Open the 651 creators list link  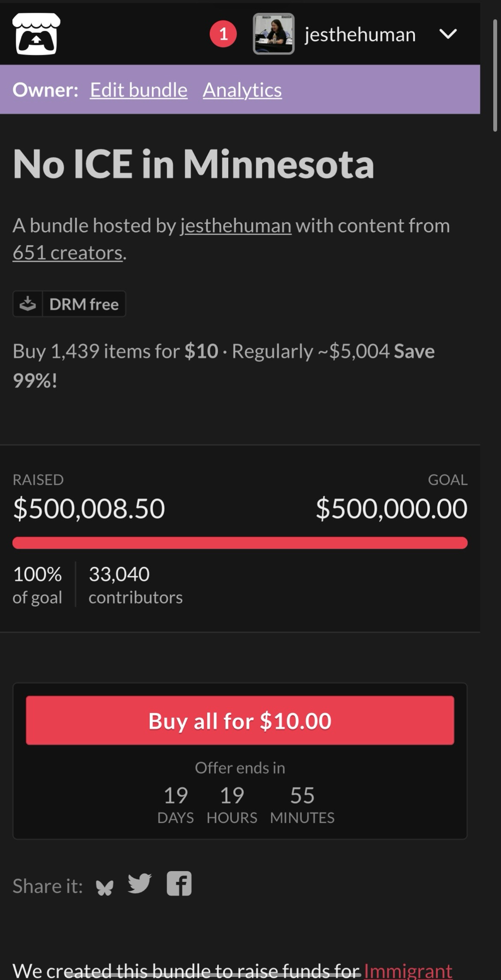pos(68,252)
